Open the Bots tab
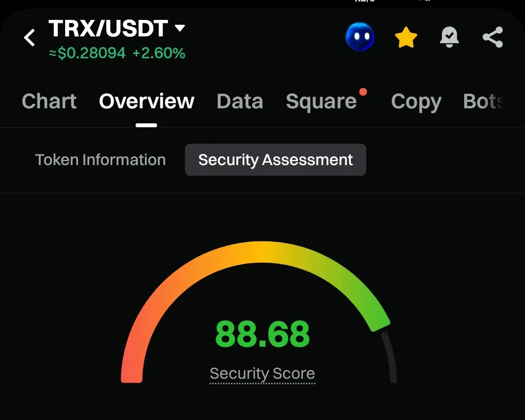Screen dimensions: 525x420 click(483, 101)
